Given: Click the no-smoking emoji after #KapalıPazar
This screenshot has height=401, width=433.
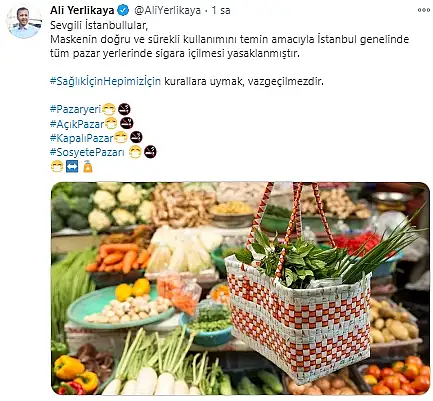Looking at the screenshot, I should (x=136, y=137).
